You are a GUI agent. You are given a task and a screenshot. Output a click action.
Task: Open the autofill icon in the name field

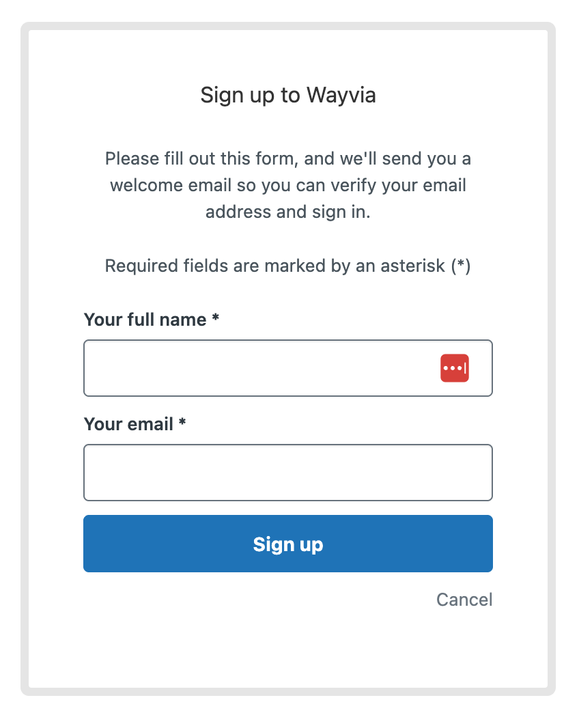point(455,368)
